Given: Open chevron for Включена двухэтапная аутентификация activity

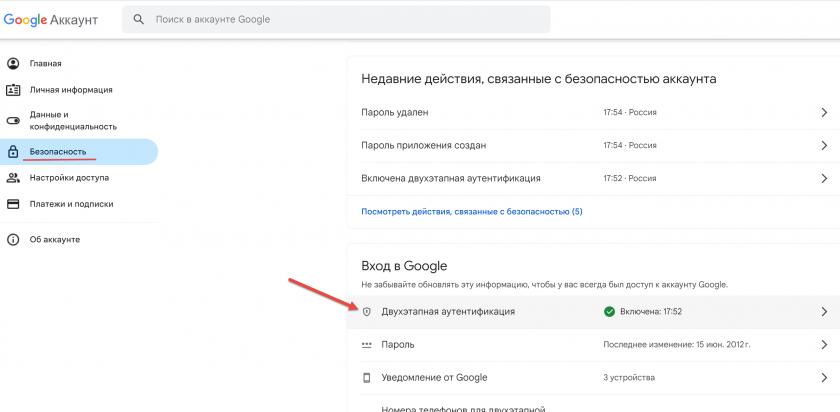Looking at the screenshot, I should pyautogui.click(x=823, y=179).
